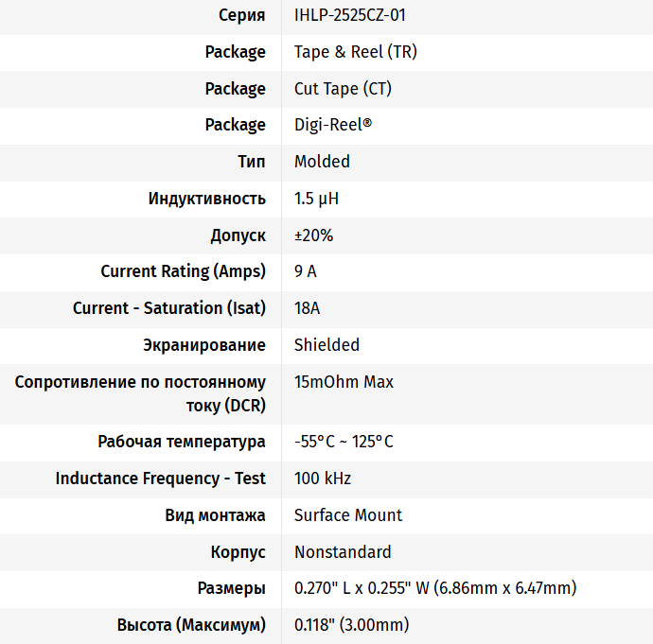This screenshot has height=644, width=653.
Task: Click the Shielded value
Action: pyautogui.click(x=326, y=345)
